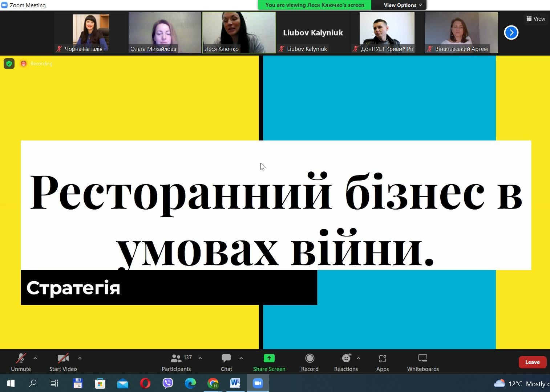This screenshot has height=392, width=550.
Task: Select Ольга Михайлова's video thumbnail
Action: (x=165, y=32)
